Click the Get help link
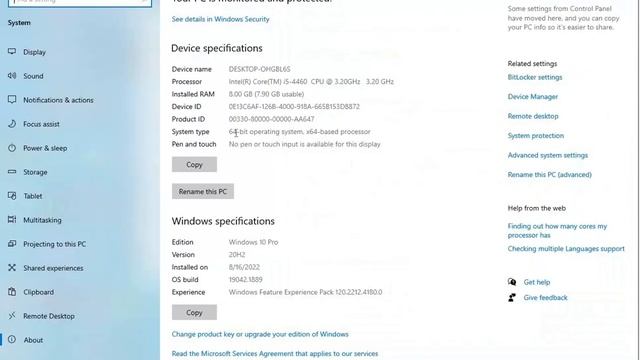 click(537, 282)
